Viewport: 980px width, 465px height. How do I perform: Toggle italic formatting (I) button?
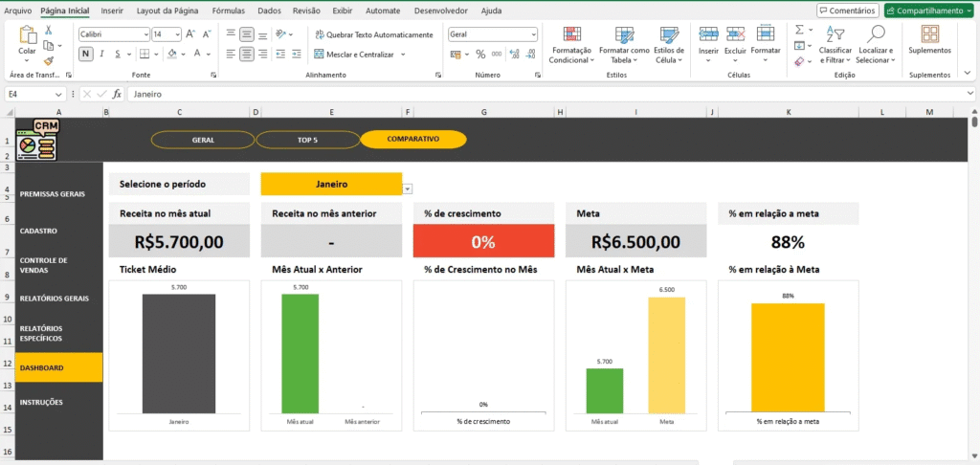pyautogui.click(x=101, y=55)
